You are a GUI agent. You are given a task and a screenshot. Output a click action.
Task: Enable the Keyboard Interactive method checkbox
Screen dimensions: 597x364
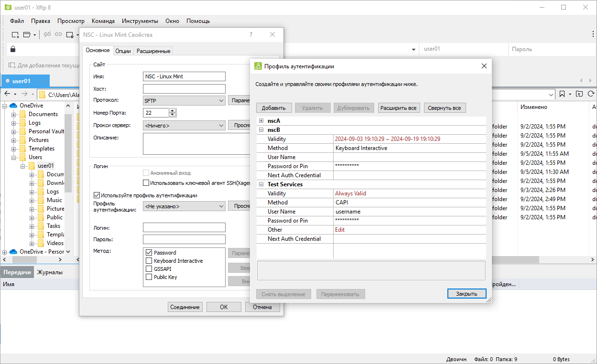[149, 261]
